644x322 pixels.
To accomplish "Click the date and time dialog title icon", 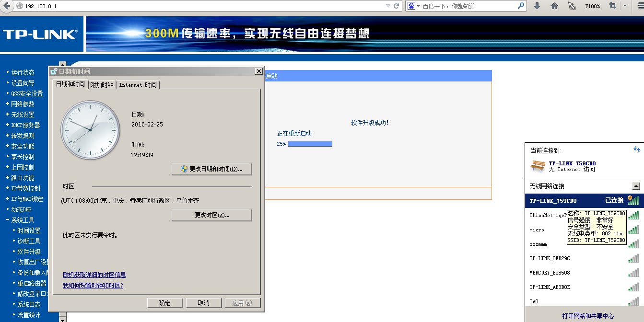I will (54, 71).
